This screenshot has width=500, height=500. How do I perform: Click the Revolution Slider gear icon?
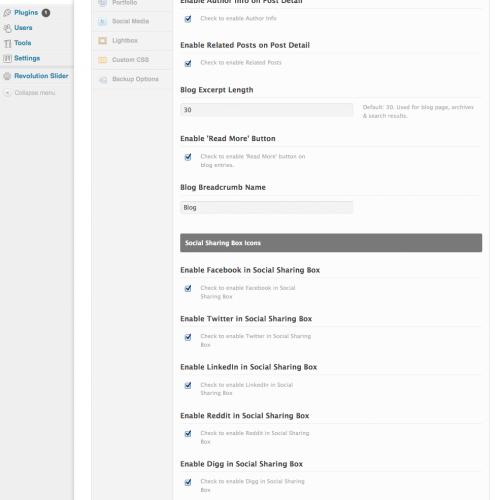pyautogui.click(x=7, y=76)
